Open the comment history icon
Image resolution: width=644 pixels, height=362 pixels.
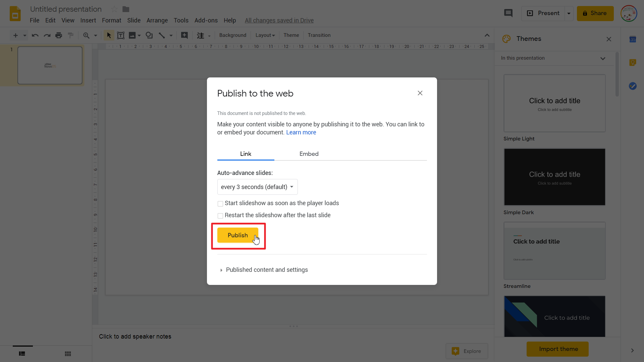point(508,13)
